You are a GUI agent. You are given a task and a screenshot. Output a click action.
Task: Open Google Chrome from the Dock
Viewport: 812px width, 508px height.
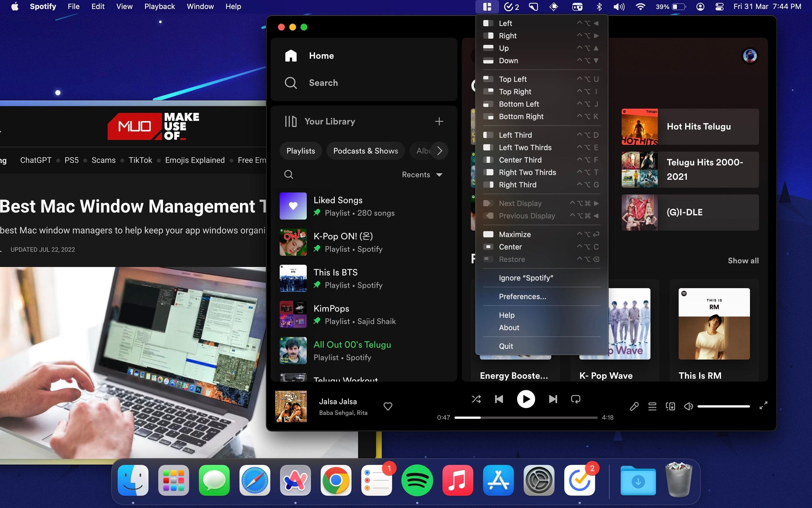coord(336,480)
